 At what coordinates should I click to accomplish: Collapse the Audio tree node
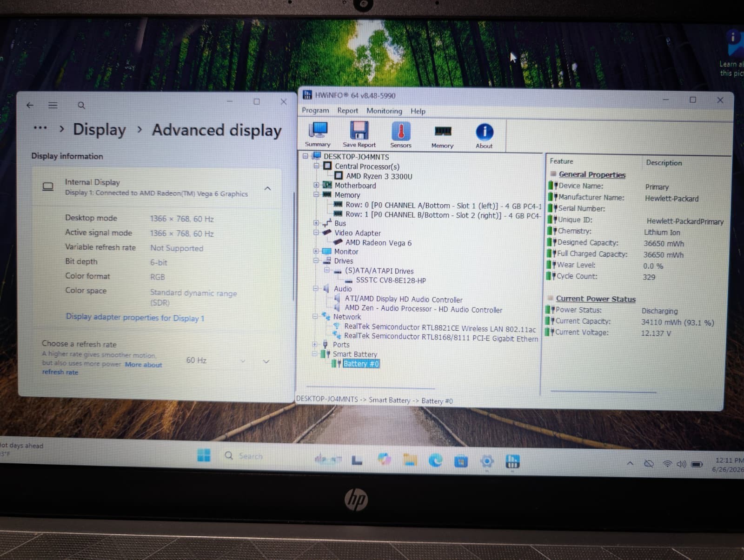[316, 288]
